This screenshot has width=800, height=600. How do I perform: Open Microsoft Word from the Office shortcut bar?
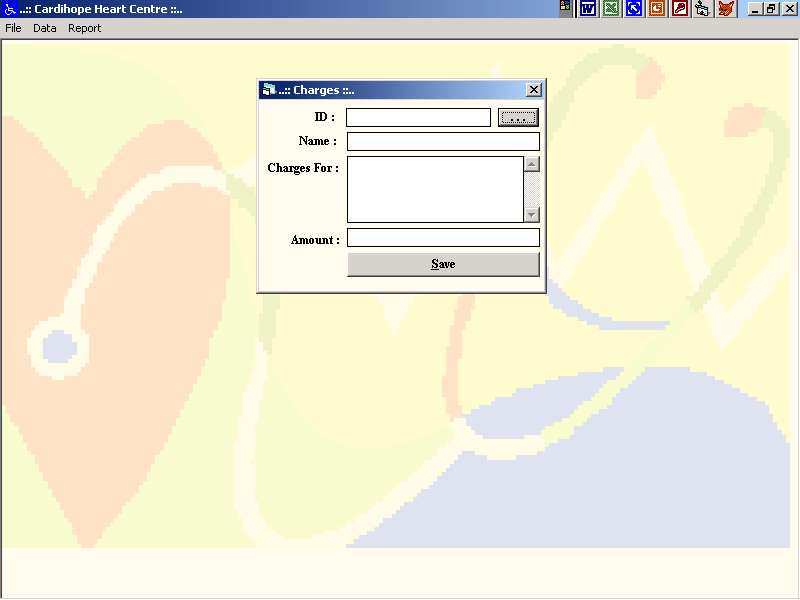tap(588, 8)
